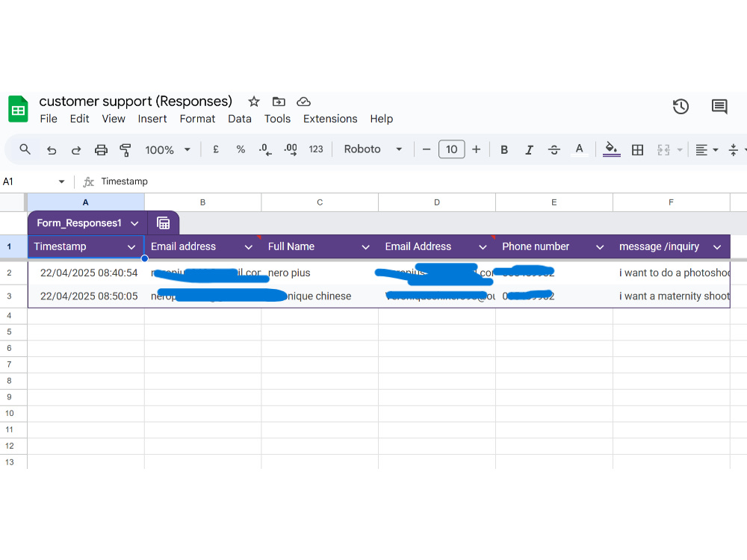
Task: Open the message /inquiry column dropdown
Action: (x=717, y=247)
